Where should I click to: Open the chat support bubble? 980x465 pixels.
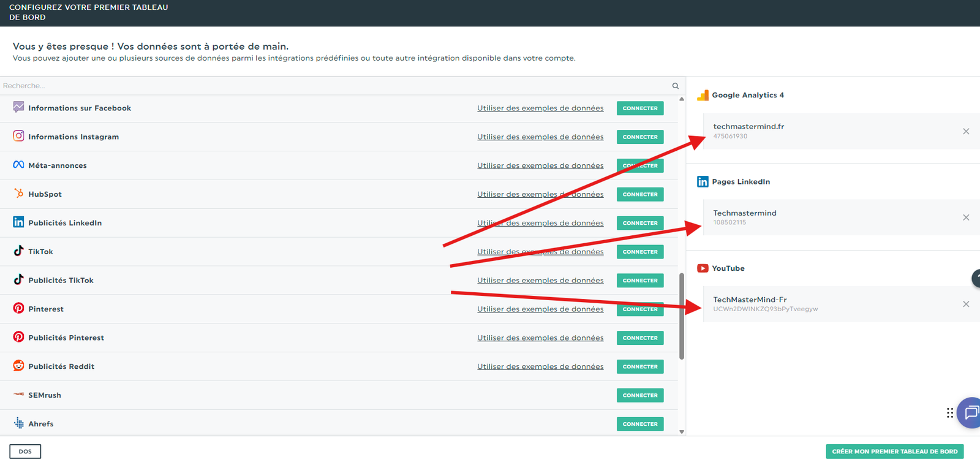(970, 412)
